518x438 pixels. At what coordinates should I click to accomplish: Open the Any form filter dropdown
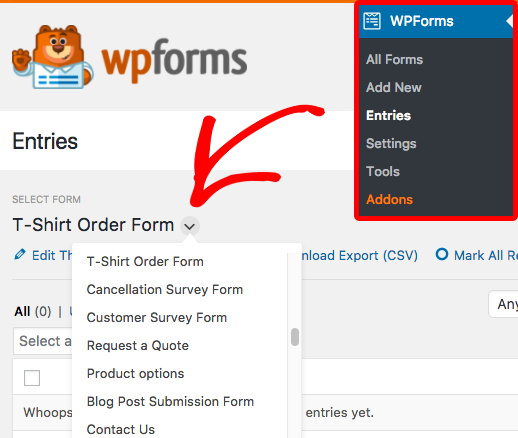coord(503,304)
